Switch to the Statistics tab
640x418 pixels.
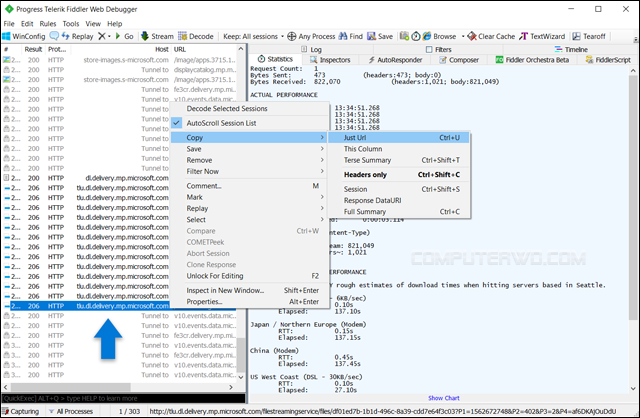click(x=275, y=59)
